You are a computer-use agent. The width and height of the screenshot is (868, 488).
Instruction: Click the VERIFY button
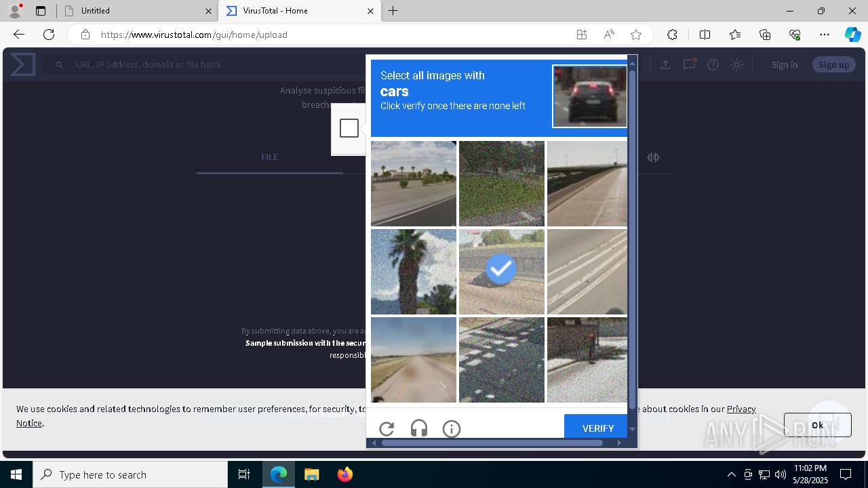pyautogui.click(x=597, y=428)
